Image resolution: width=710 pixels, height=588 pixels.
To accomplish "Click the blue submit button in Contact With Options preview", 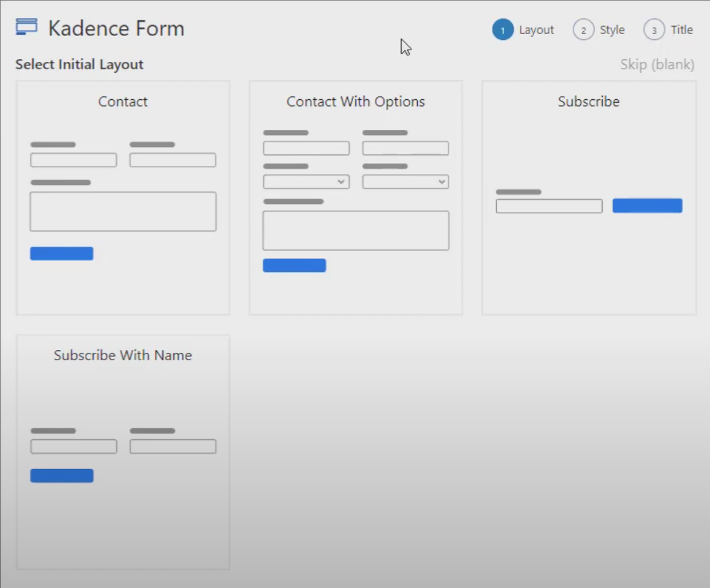I will click(x=294, y=265).
